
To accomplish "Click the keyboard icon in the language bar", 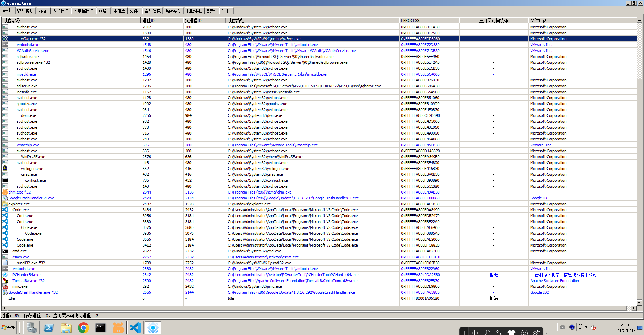I will [x=562, y=327].
